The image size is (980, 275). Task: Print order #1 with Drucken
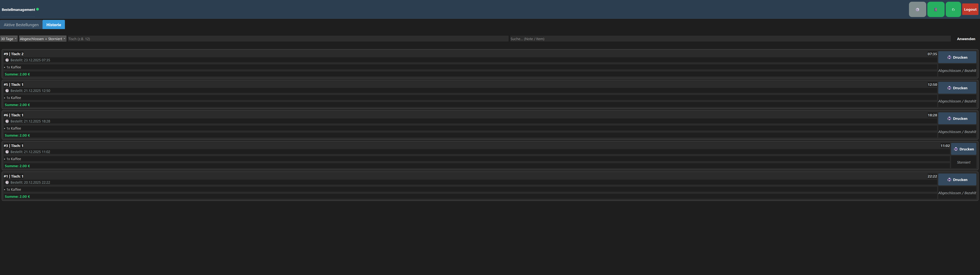957,180
